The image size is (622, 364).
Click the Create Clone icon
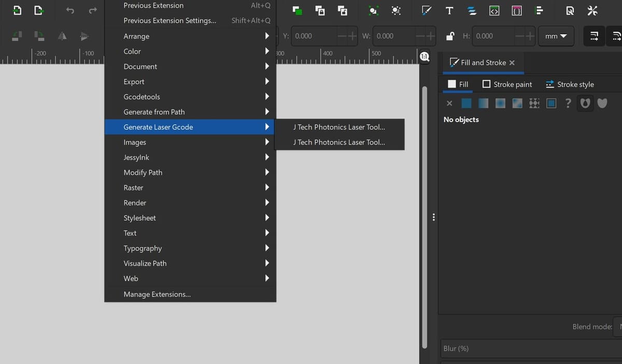[320, 10]
